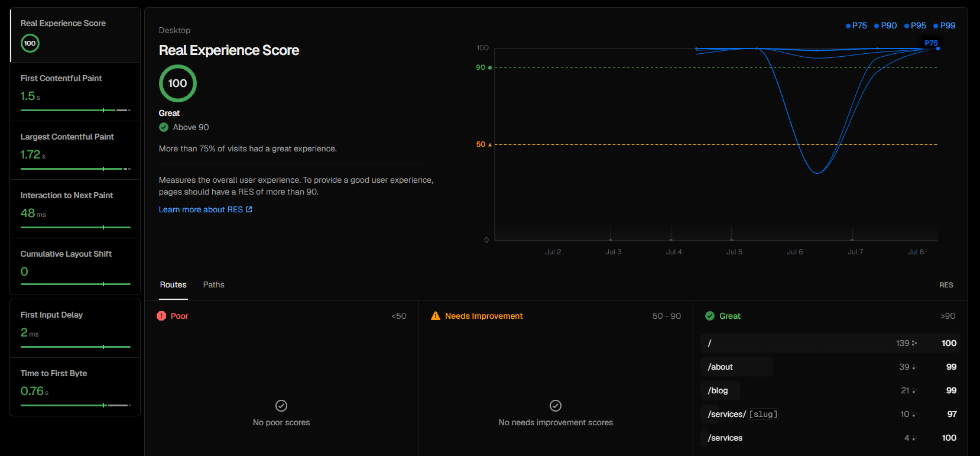
Task: Click the data points icon beside 139
Action: [x=914, y=343]
